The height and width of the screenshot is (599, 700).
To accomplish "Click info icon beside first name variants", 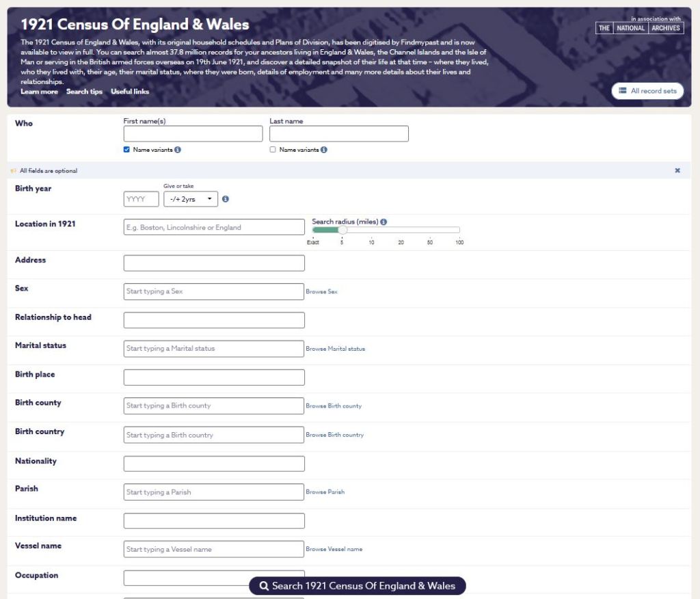I will pos(178,150).
